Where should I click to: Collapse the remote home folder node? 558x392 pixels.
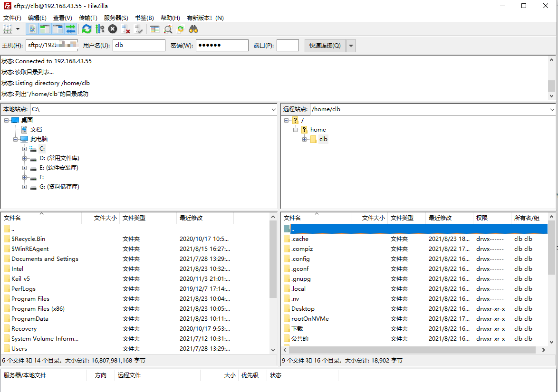pyautogui.click(x=295, y=130)
